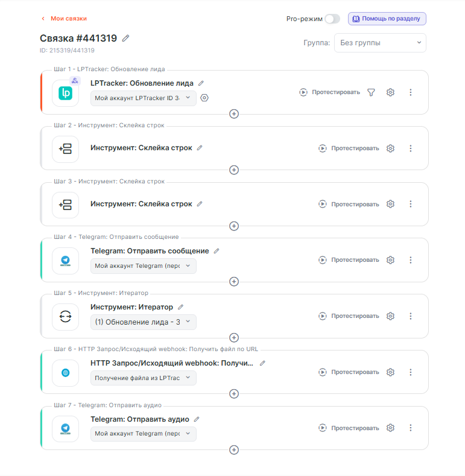Open the Мой аккаунт LPTracker account dropdown
The image size is (465, 476).
click(x=143, y=98)
